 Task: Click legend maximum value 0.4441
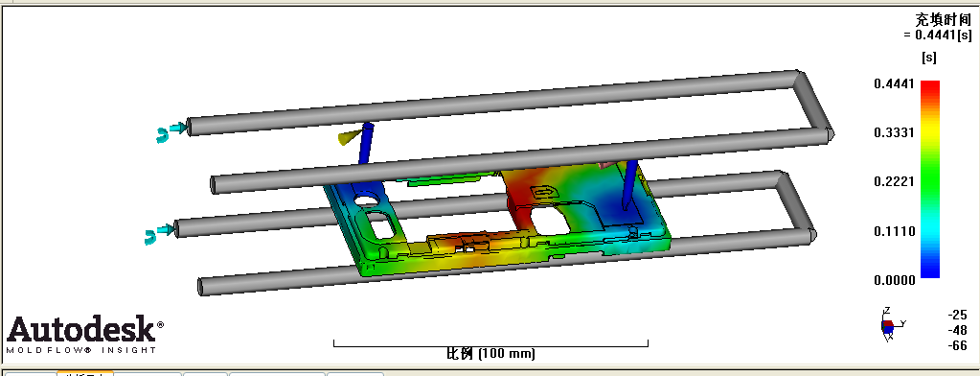click(895, 83)
